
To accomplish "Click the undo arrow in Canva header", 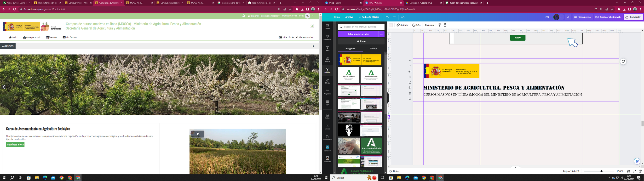I will (387, 17).
